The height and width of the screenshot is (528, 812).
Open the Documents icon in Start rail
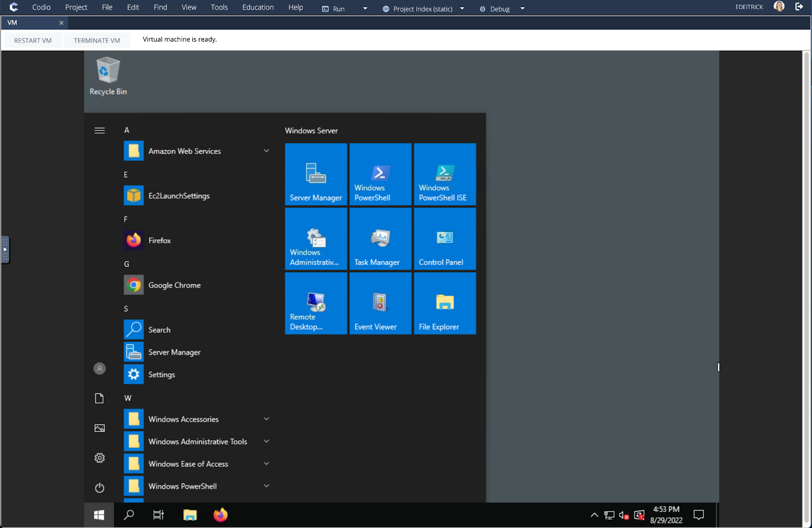[x=99, y=399]
